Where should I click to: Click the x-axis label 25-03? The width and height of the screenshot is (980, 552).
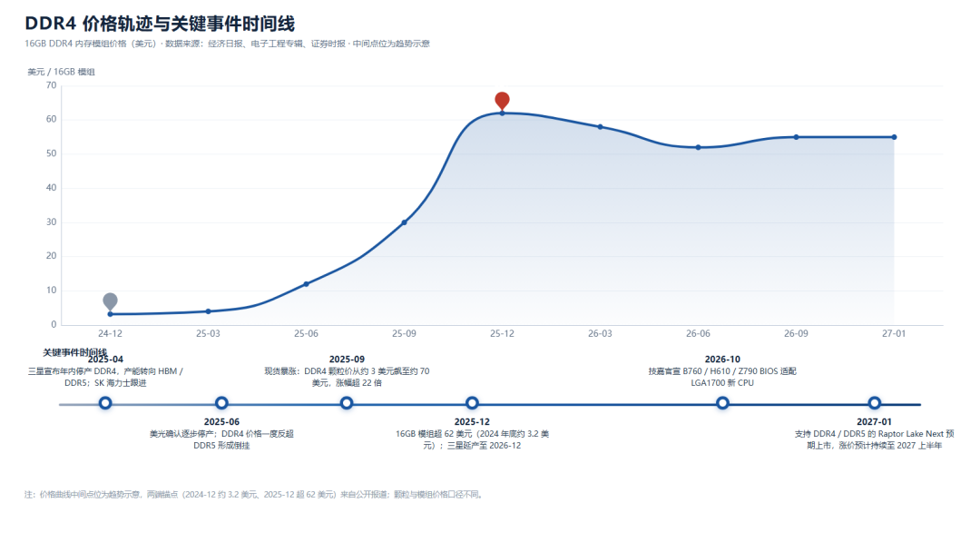click(x=208, y=334)
